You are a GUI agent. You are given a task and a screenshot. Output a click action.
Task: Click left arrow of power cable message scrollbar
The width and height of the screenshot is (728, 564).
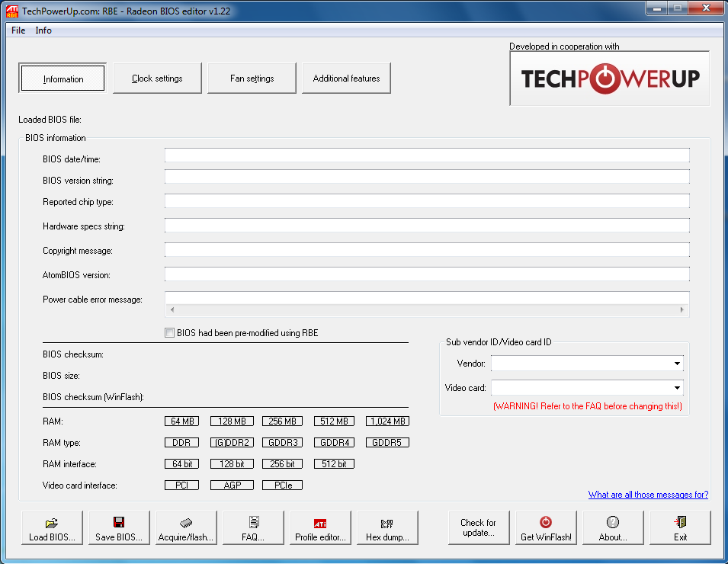[x=172, y=309]
